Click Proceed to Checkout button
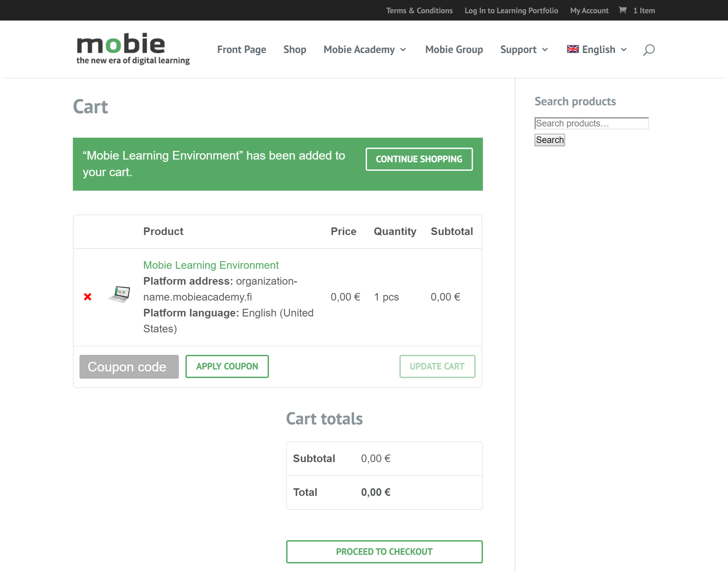This screenshot has height=572, width=728. (x=384, y=552)
